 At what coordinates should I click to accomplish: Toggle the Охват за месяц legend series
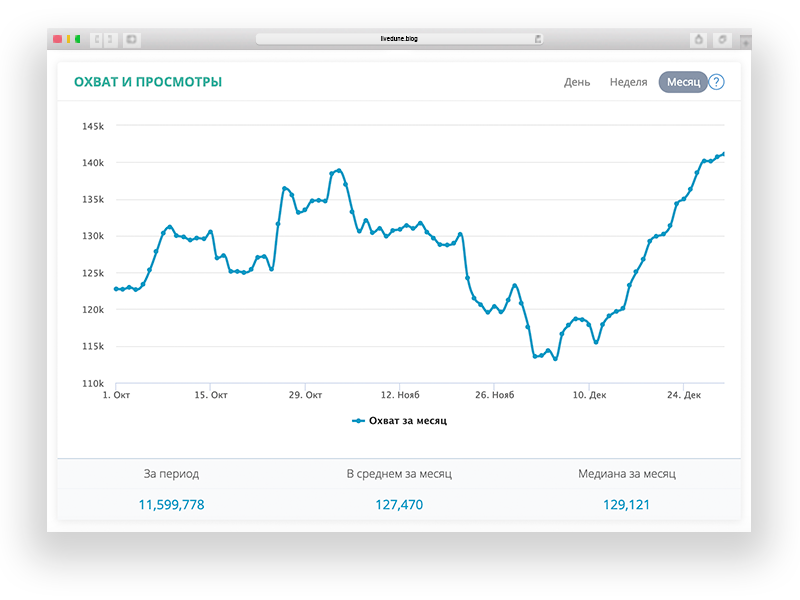(x=399, y=421)
